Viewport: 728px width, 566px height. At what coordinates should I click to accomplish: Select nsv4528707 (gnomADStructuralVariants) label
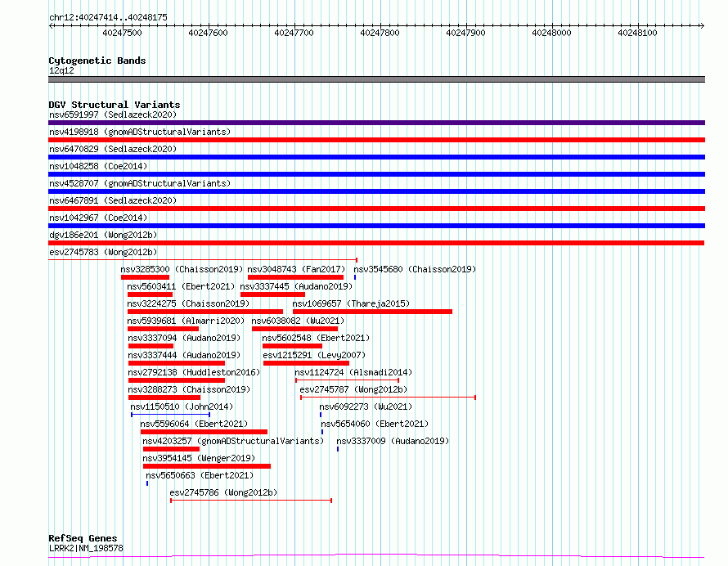point(140,183)
